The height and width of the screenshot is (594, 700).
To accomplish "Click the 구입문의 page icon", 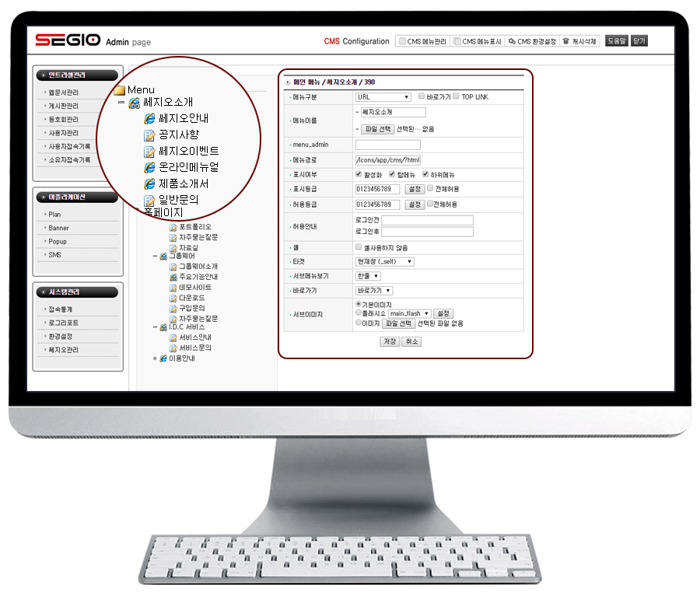I will [x=173, y=309].
